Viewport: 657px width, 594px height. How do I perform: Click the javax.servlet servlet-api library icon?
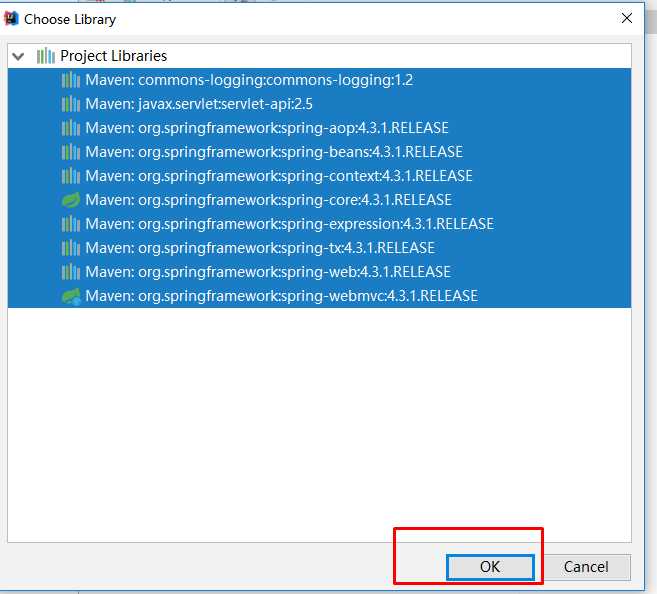coord(71,104)
